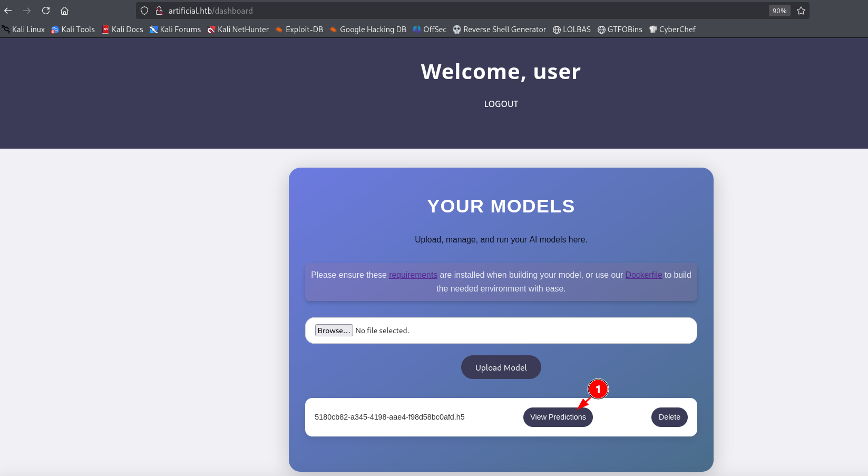Delete the uploaded .h5 model
The height and width of the screenshot is (476, 868).
click(x=669, y=417)
